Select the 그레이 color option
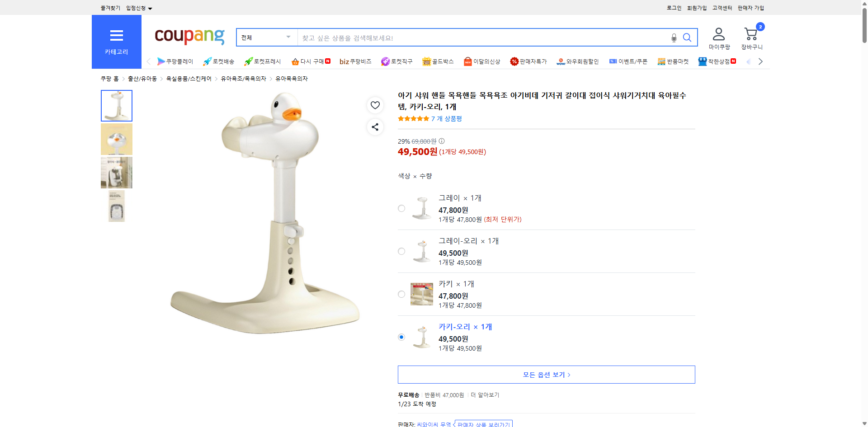Image resolution: width=868 pixels, height=427 pixels. [x=401, y=208]
